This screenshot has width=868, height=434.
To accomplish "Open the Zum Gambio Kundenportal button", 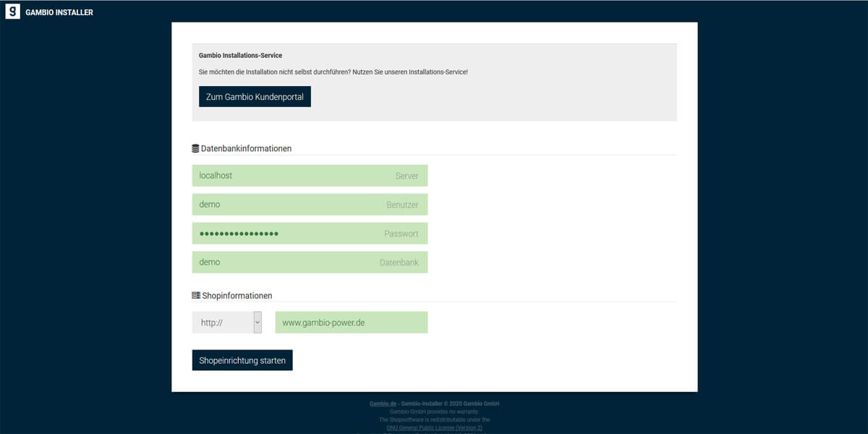I will click(x=255, y=97).
